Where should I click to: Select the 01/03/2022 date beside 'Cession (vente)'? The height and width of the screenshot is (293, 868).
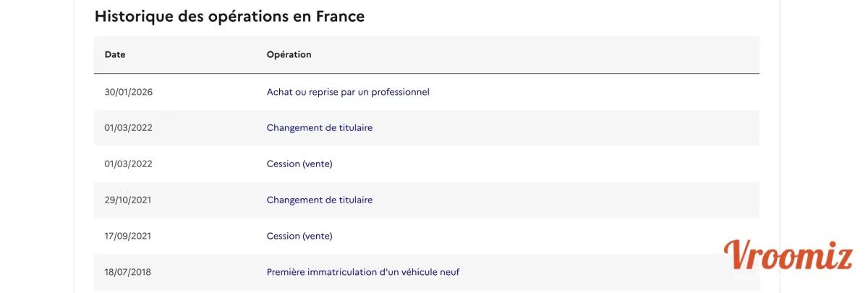[129, 164]
